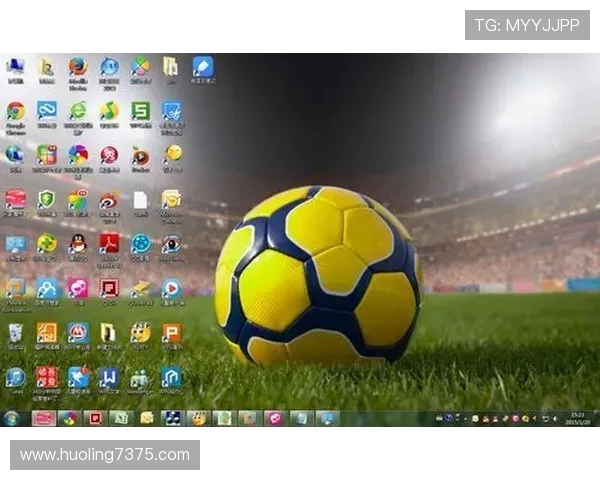This screenshot has width=600, height=480.
Task: Open the blue W WPS Writer shortcut
Action: tap(109, 377)
